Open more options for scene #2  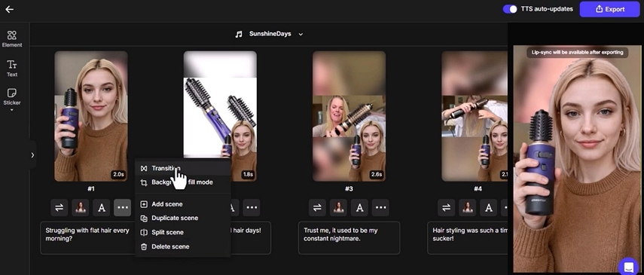pyautogui.click(x=252, y=208)
